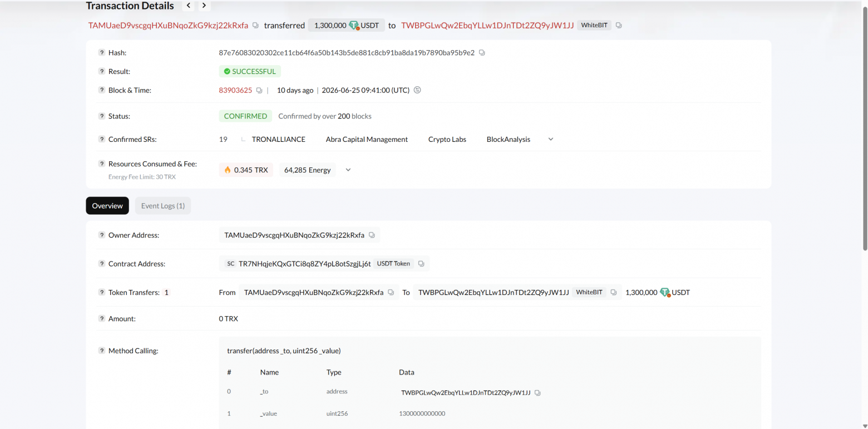The image size is (868, 429).
Task: Open To address in Token Transfers
Action: [x=494, y=292]
